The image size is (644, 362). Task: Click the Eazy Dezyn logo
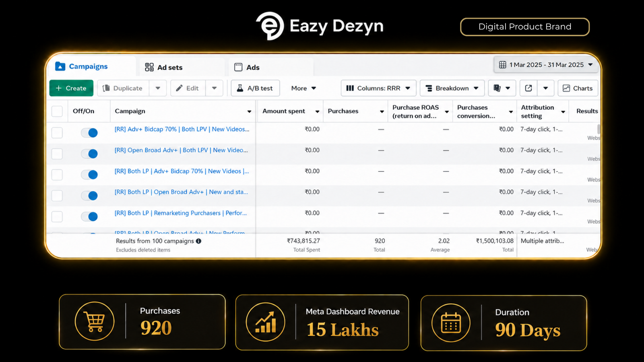320,26
